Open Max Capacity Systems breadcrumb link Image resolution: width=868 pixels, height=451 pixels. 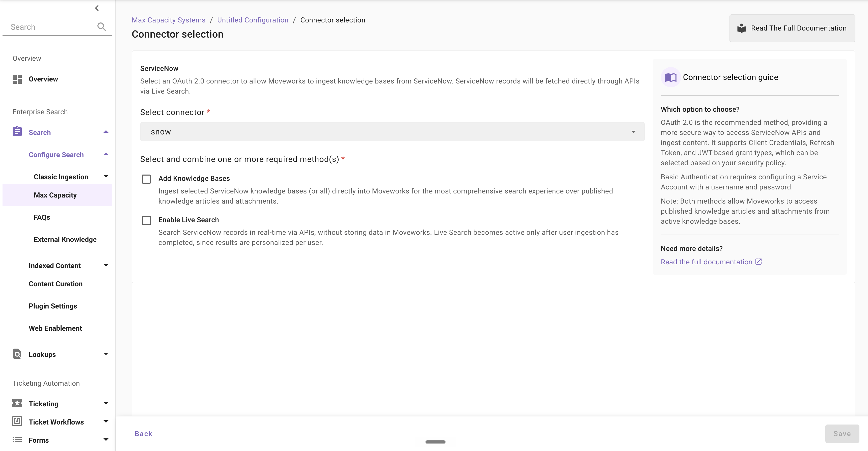click(x=169, y=20)
